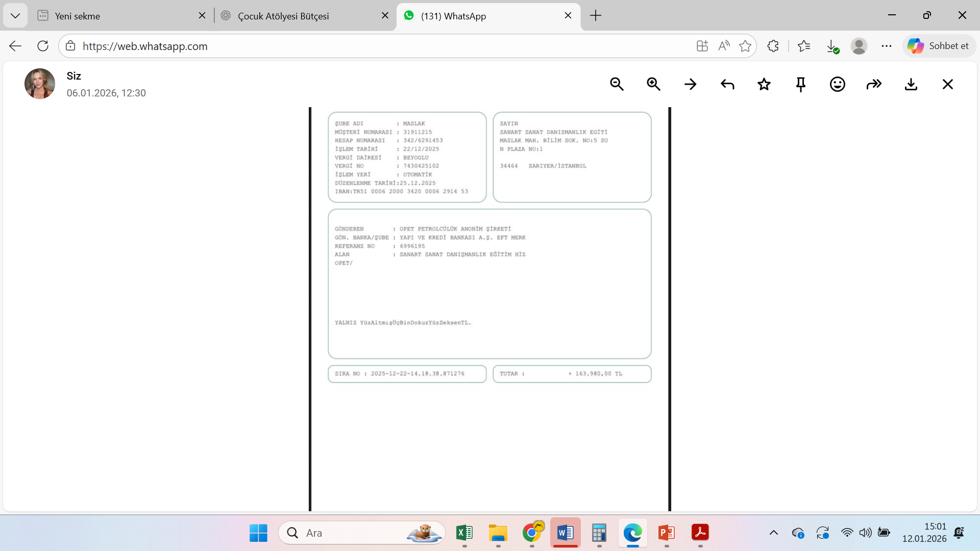Open the browser downloads panel
The image size is (980, 551).
tap(832, 46)
